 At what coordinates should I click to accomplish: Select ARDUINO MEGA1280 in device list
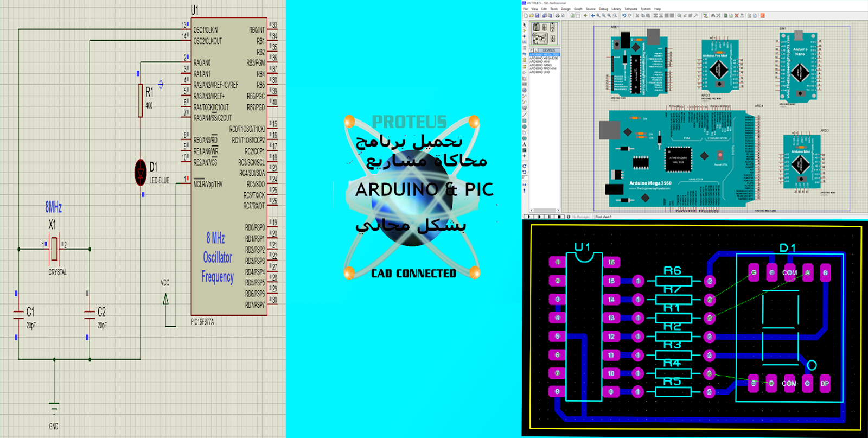point(545,58)
